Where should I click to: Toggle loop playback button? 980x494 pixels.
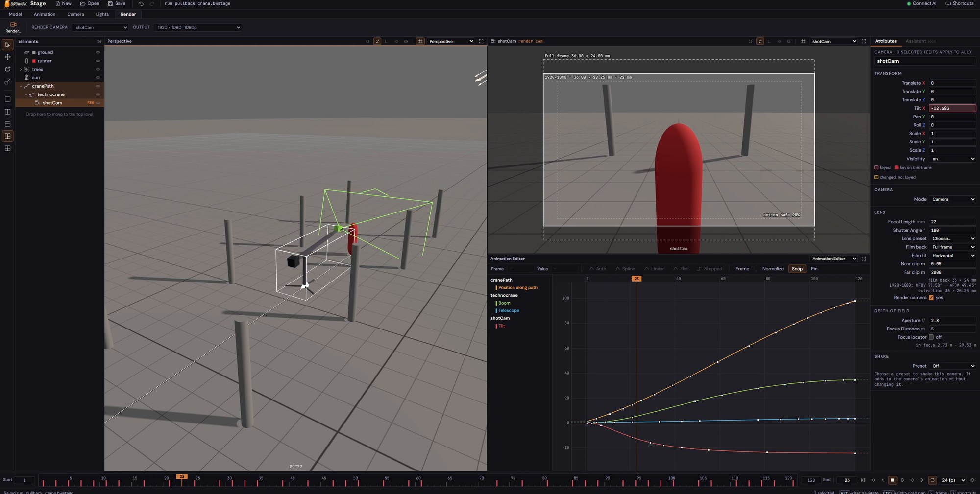tap(932, 480)
